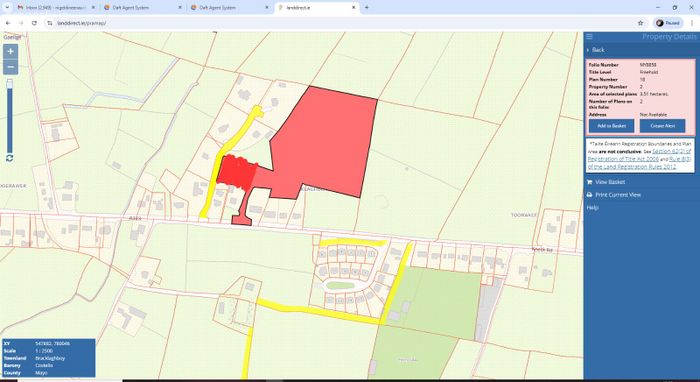The width and height of the screenshot is (700, 382).
Task: Select the landdirect.ie tab
Action: pos(316,8)
